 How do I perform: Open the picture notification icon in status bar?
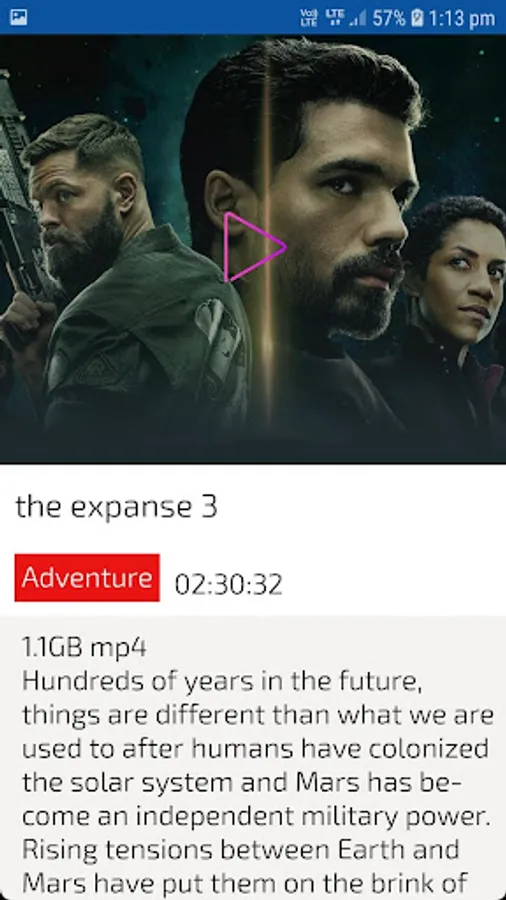18,18
